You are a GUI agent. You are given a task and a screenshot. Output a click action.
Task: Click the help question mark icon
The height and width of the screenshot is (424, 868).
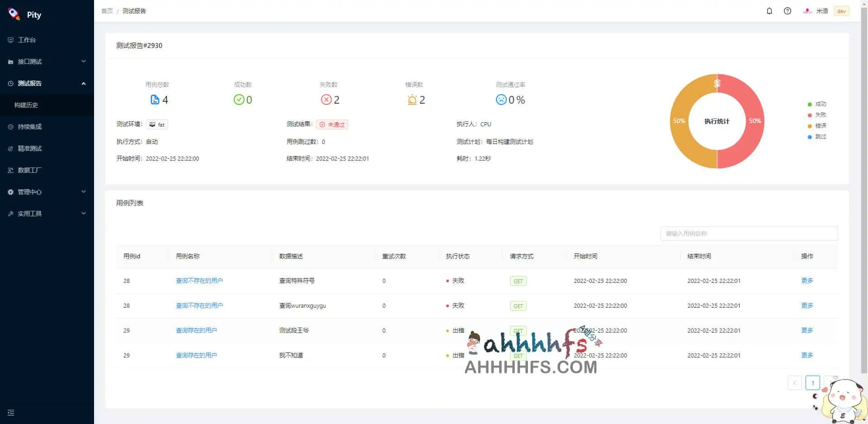pos(787,11)
